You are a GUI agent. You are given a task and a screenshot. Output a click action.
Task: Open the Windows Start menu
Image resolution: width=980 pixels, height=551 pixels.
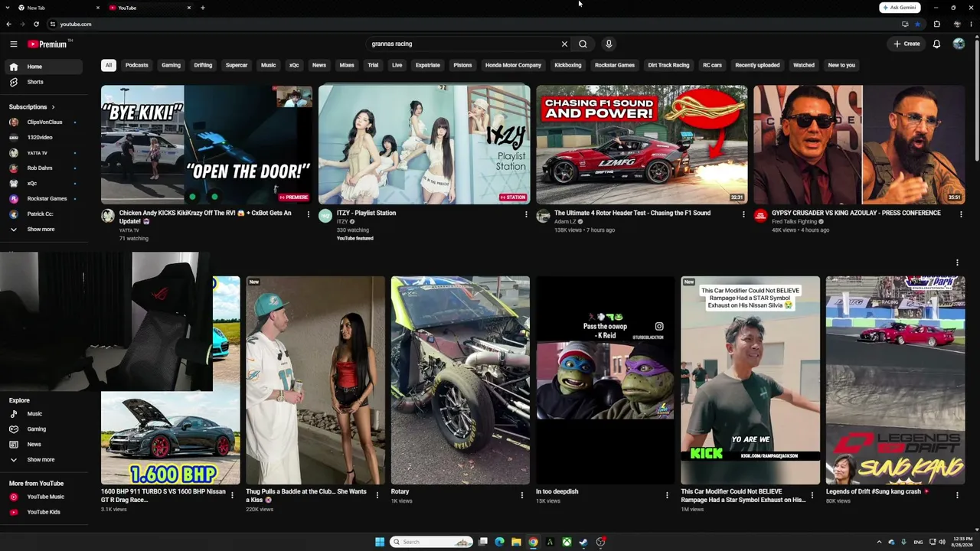point(380,542)
